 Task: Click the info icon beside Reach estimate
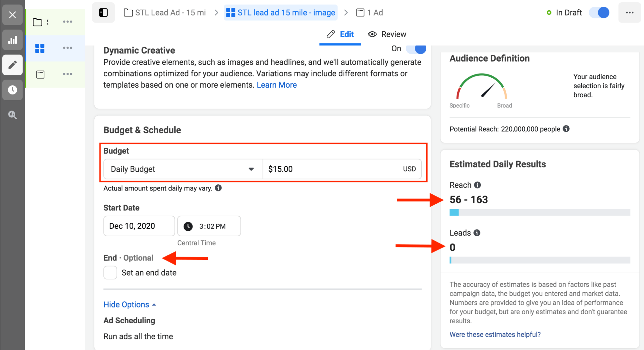point(478,185)
